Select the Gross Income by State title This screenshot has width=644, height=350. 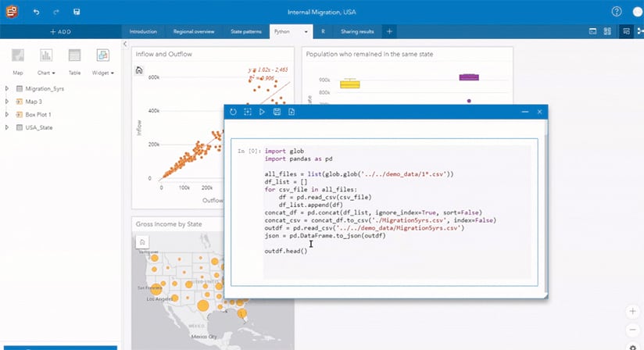169,224
